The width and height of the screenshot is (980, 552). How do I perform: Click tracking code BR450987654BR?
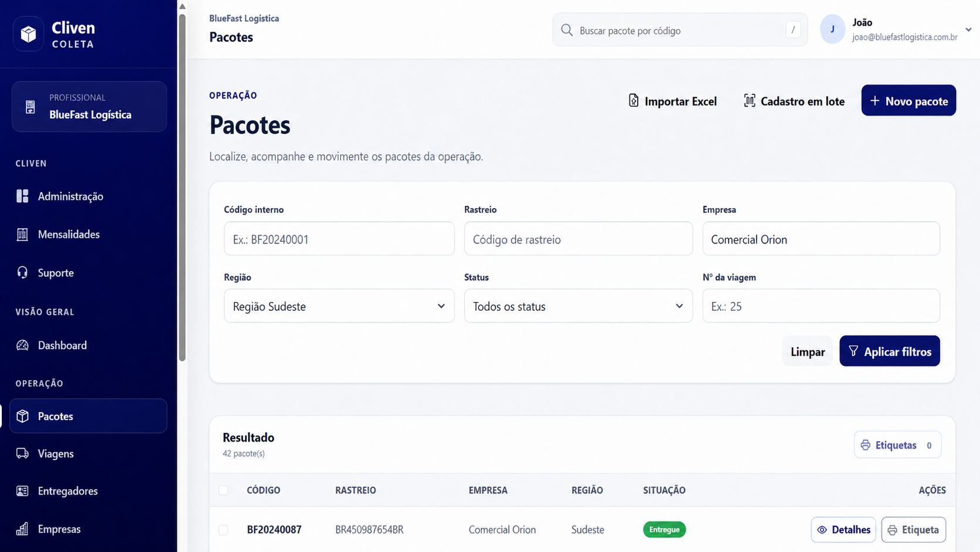coord(369,530)
